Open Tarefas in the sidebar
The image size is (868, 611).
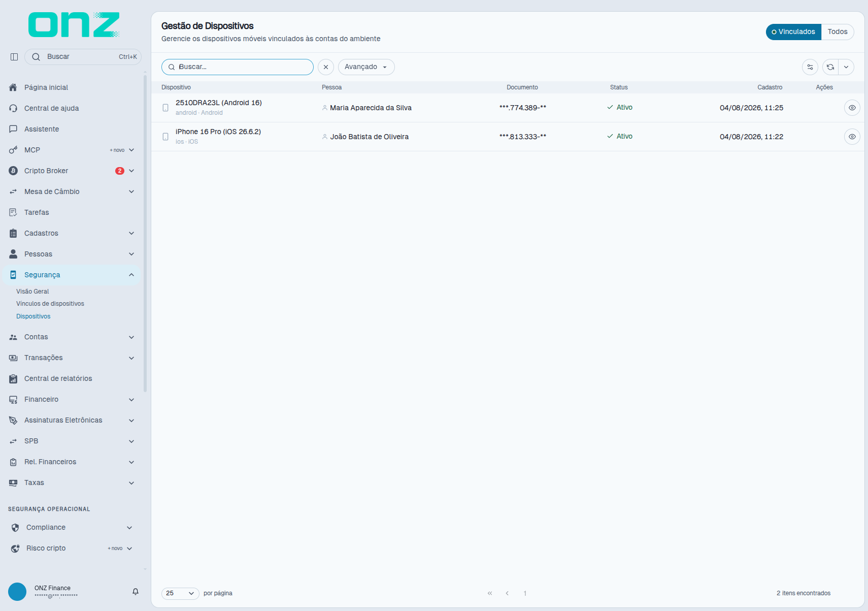(x=71, y=212)
